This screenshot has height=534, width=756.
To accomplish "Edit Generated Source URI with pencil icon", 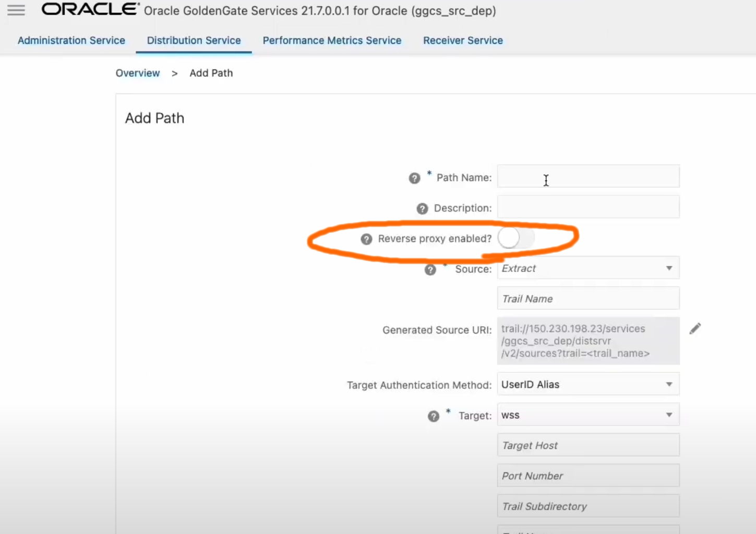I will click(695, 329).
